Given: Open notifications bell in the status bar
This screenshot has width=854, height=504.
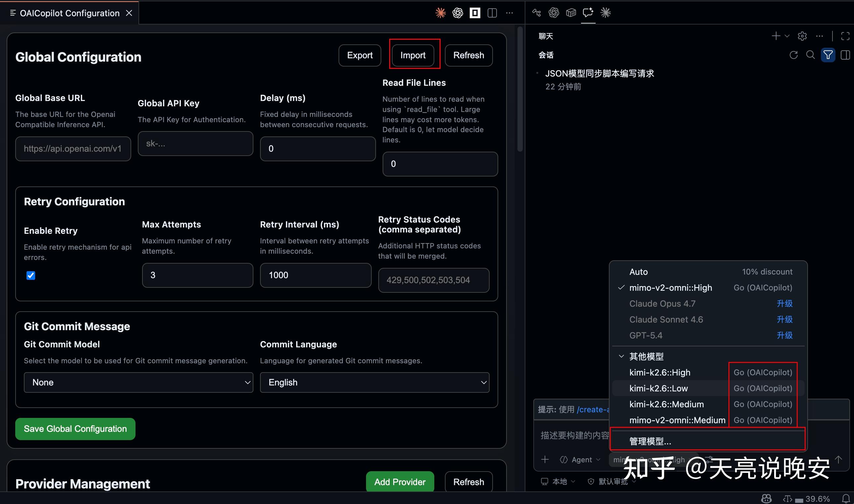Looking at the screenshot, I should click(x=846, y=499).
